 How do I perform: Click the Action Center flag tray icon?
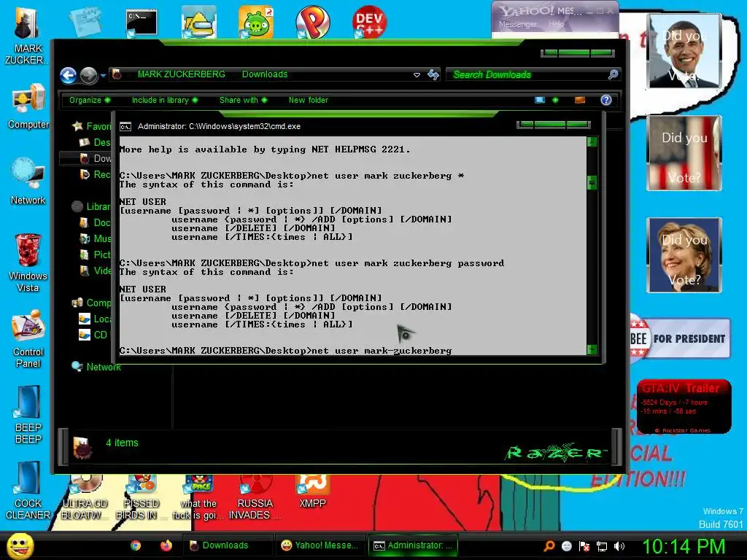pyautogui.click(x=584, y=546)
